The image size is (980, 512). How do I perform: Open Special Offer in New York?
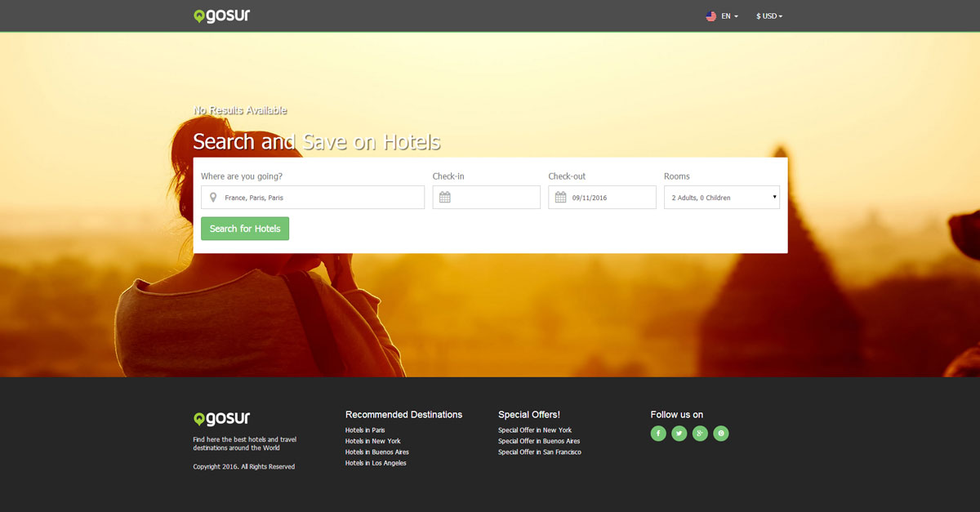(535, 430)
